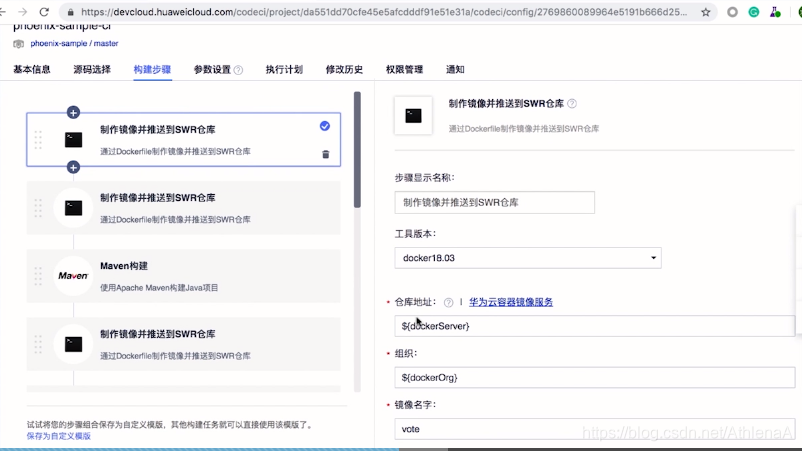The width and height of the screenshot is (802, 451).
Task: Click the 通过Dockerfile制作镜像并推送到SWR仓库 text in detail panel
Action: pos(524,129)
